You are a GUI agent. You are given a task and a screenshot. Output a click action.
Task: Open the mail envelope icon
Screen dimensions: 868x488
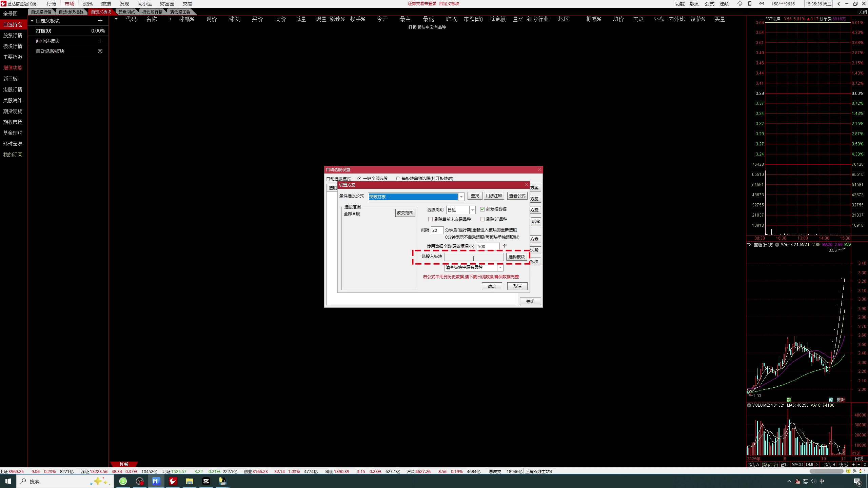(762, 4)
